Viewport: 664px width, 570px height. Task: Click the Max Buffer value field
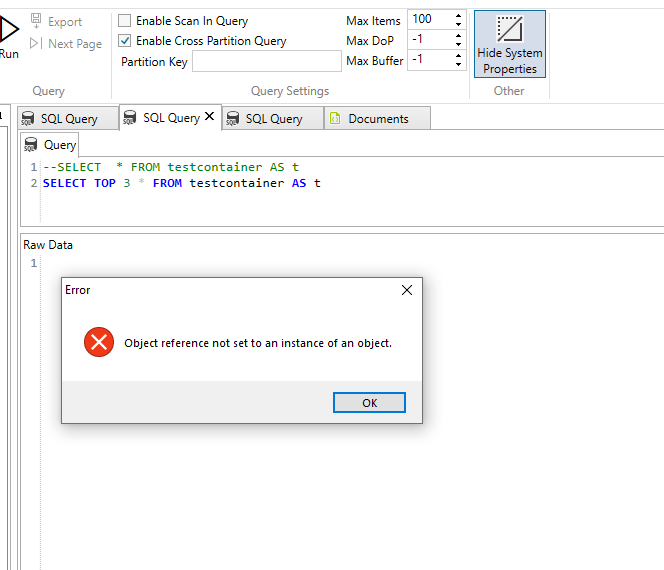coord(430,60)
